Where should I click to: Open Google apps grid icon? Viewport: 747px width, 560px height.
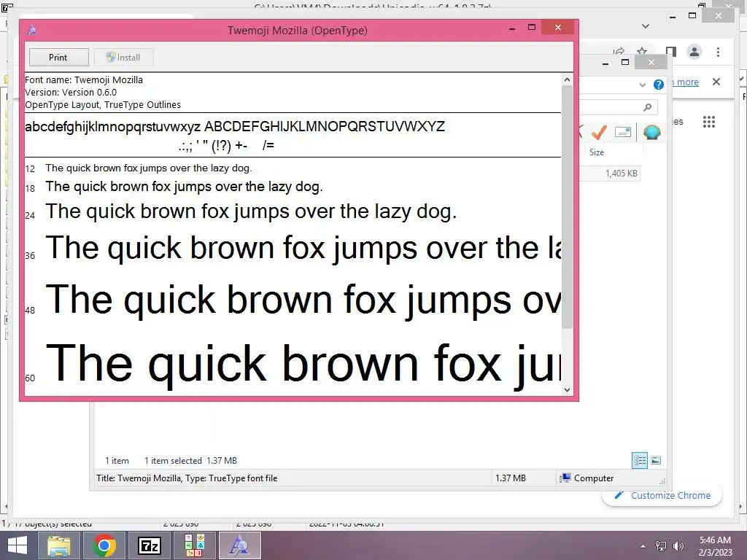[x=709, y=122]
